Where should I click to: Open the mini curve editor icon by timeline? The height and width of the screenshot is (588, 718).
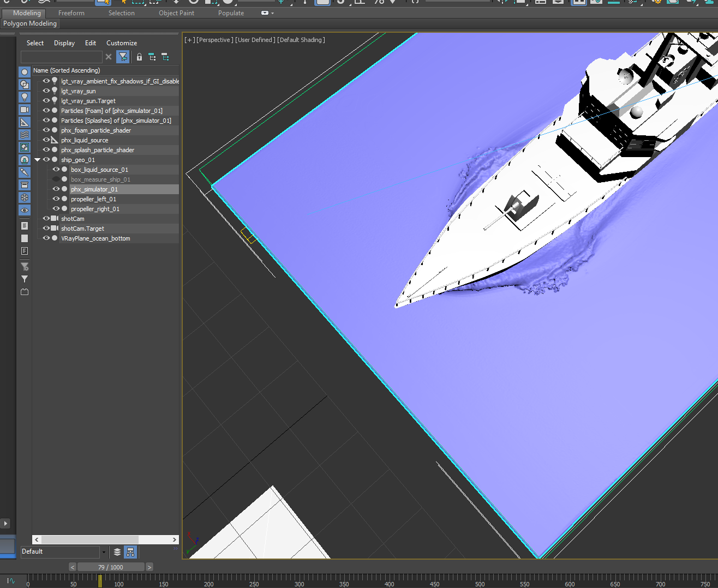coord(10,581)
